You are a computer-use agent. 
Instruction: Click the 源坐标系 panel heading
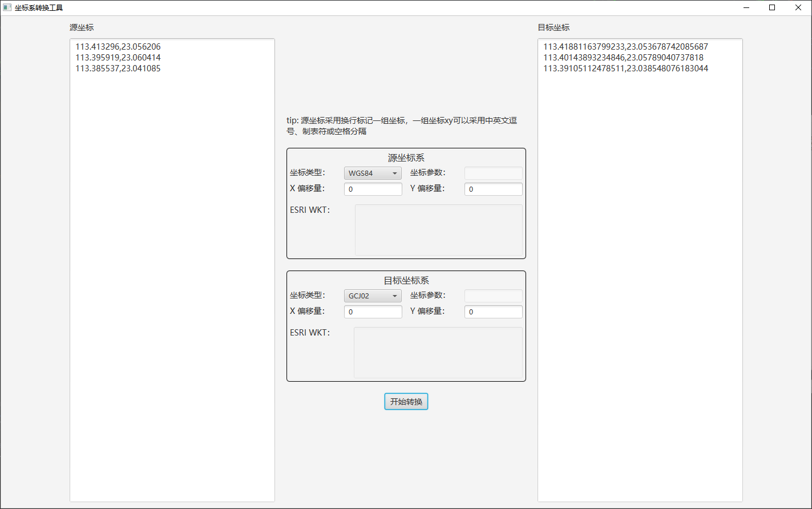click(x=406, y=158)
